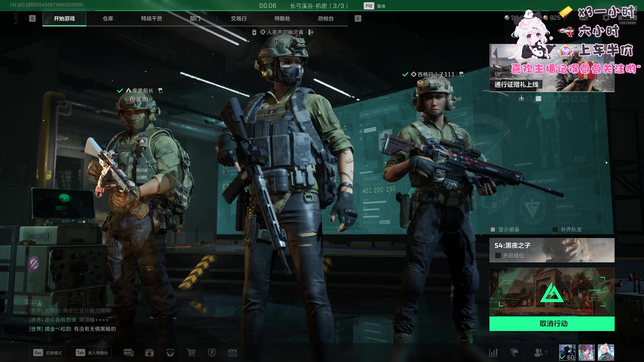This screenshot has height=362, width=644.
Task: Switch to 部门 tab
Action: click(x=195, y=18)
